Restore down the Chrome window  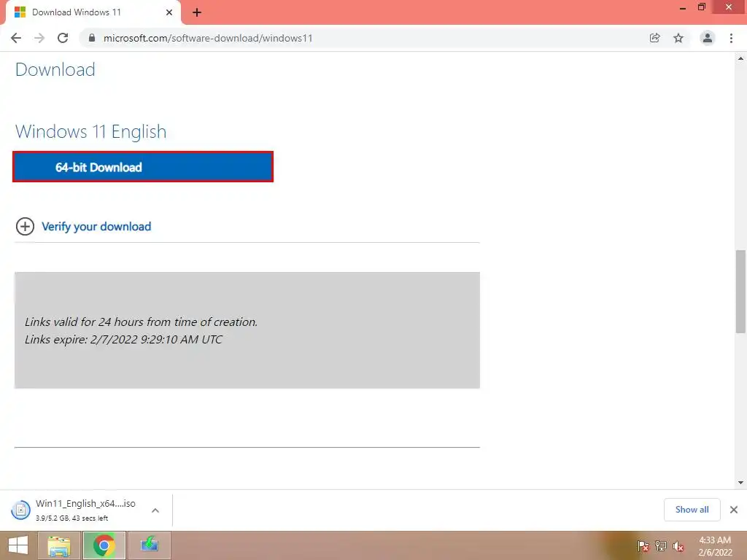click(701, 7)
